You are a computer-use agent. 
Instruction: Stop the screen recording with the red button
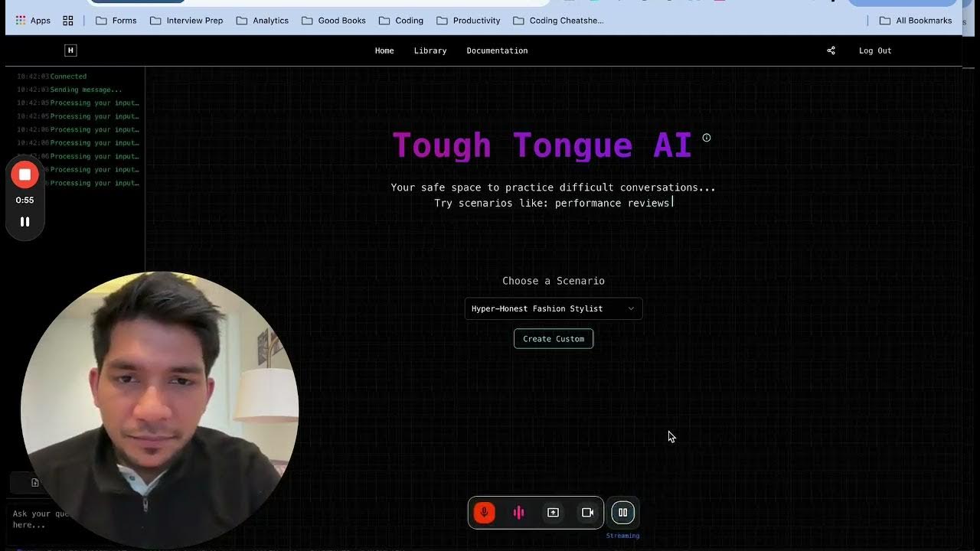(x=24, y=174)
